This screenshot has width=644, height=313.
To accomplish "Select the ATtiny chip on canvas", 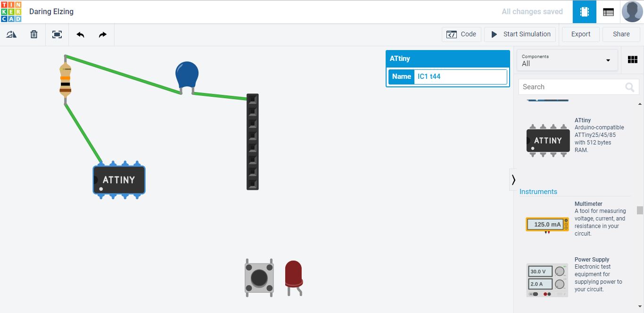I will (119, 180).
